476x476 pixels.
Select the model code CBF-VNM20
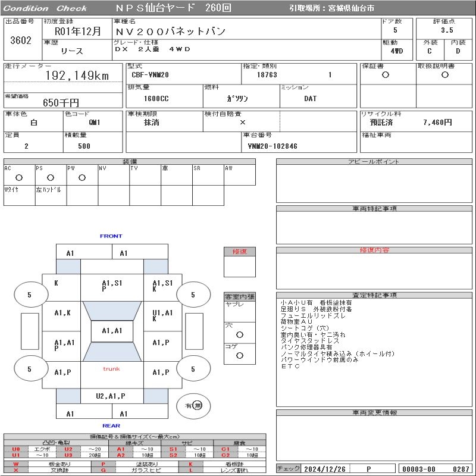pyautogui.click(x=150, y=75)
